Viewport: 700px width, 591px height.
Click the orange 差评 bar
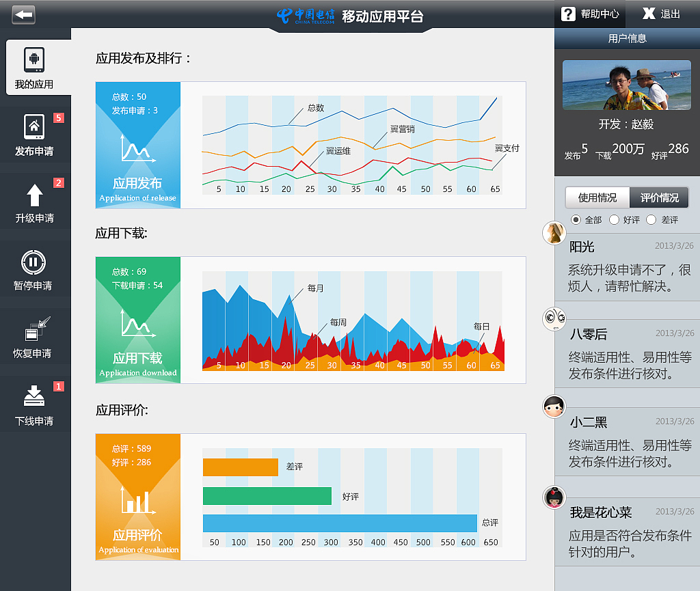(x=241, y=467)
